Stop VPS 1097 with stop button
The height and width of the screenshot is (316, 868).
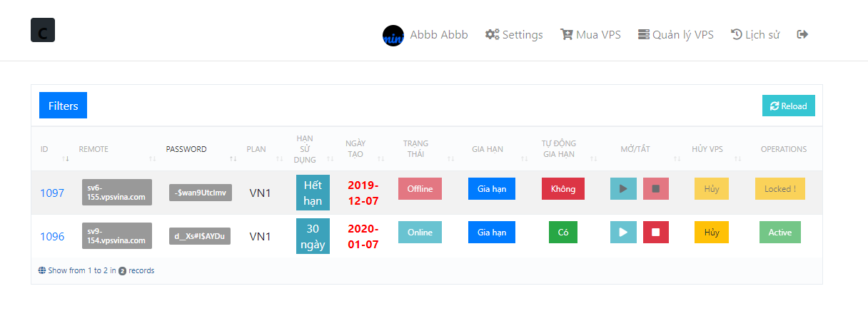656,189
